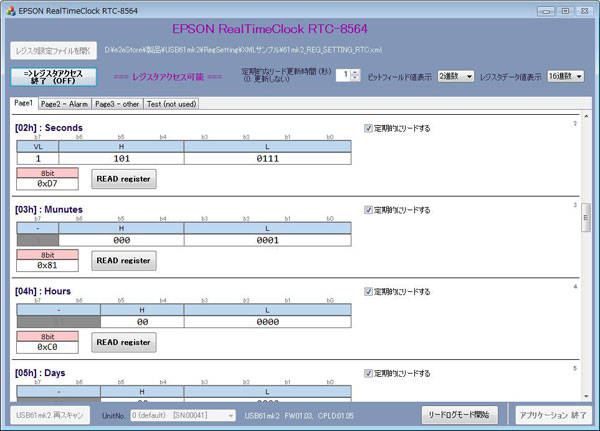The height and width of the screenshot is (431, 600).
Task: Click READ register for Hours
Action: [124, 343]
